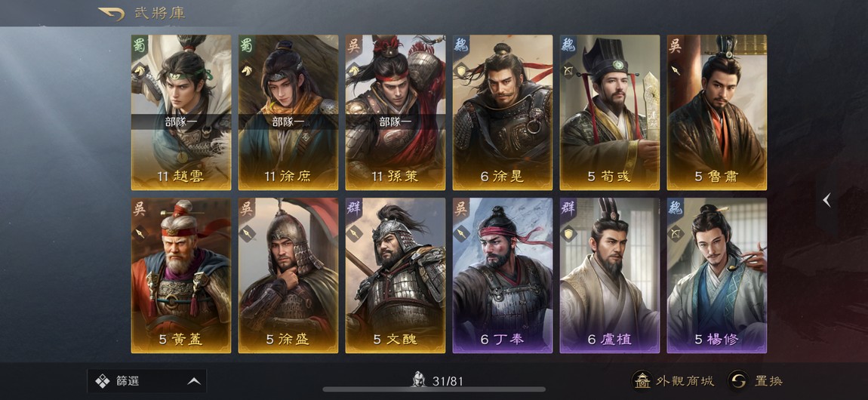
Task: Open the 徐庶 general card
Action: [288, 112]
